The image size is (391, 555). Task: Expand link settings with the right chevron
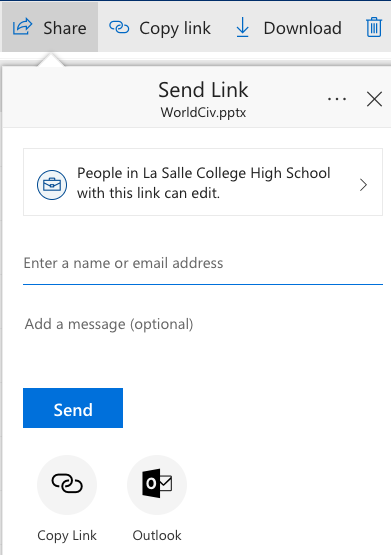pyautogui.click(x=363, y=185)
